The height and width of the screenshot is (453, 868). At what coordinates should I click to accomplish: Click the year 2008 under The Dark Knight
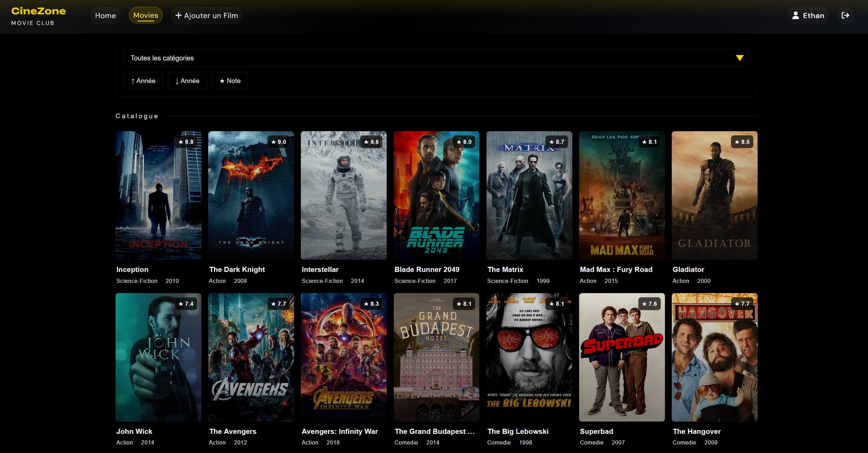(240, 281)
